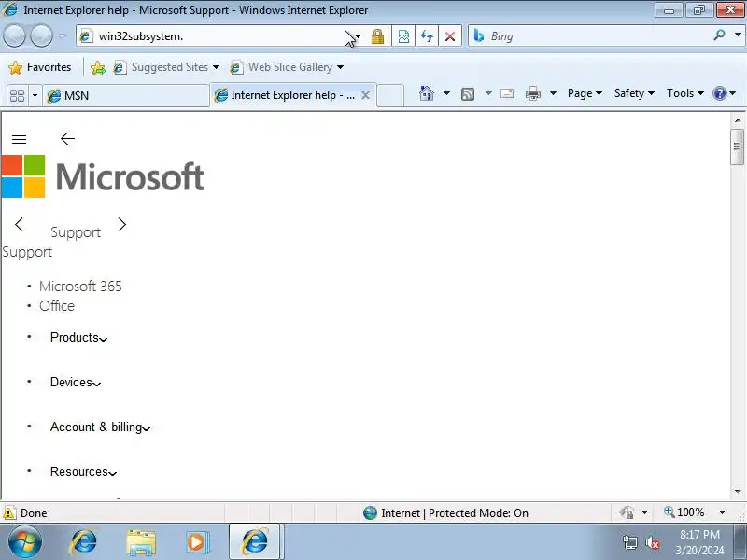Image resolution: width=747 pixels, height=560 pixels.
Task: Click the browser Forward navigation button
Action: click(x=41, y=36)
